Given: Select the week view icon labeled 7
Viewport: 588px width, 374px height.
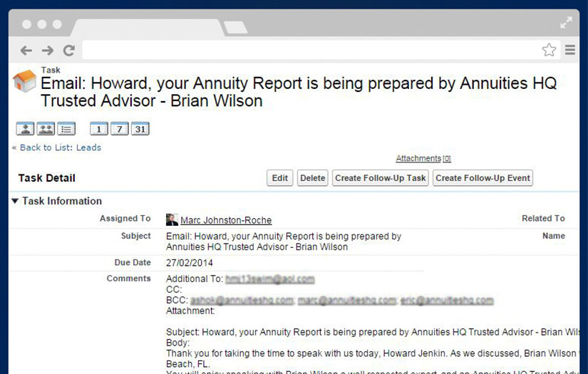Looking at the screenshot, I should tap(120, 129).
